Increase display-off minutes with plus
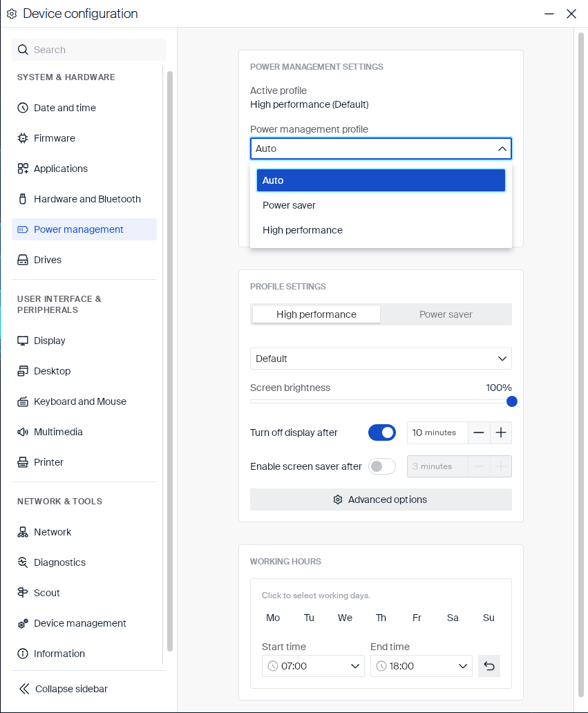 click(501, 432)
